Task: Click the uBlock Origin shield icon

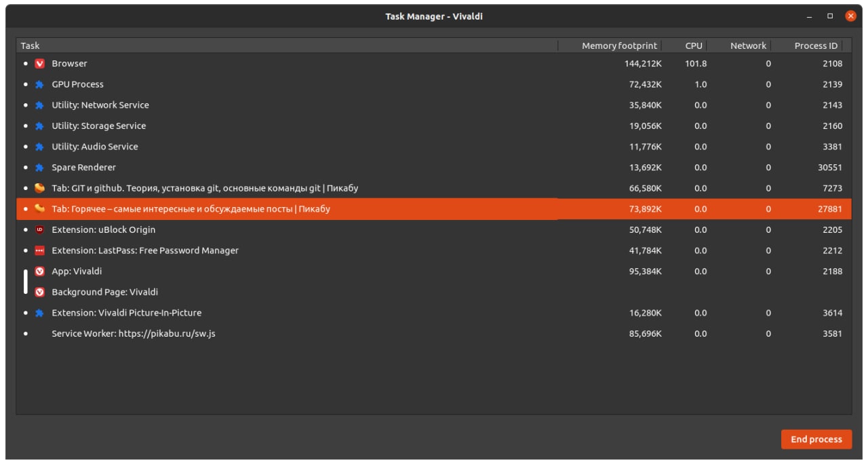Action: click(x=39, y=230)
